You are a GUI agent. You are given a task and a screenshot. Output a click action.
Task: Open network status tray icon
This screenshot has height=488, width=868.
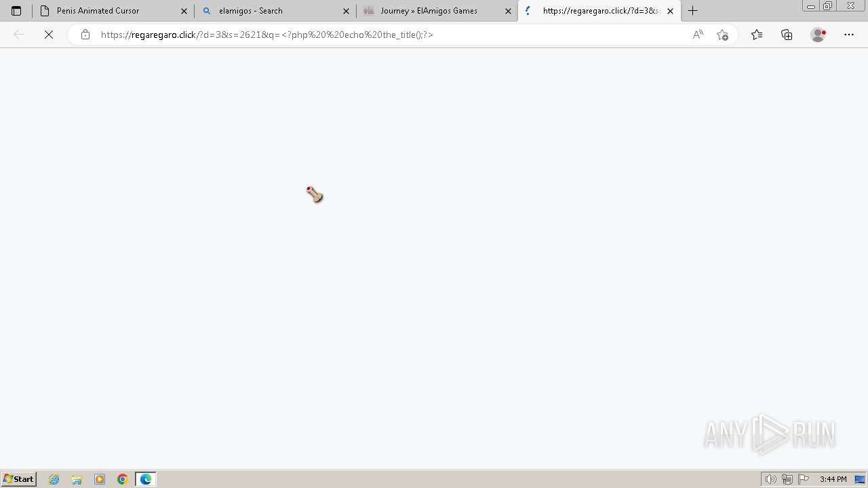point(787,479)
